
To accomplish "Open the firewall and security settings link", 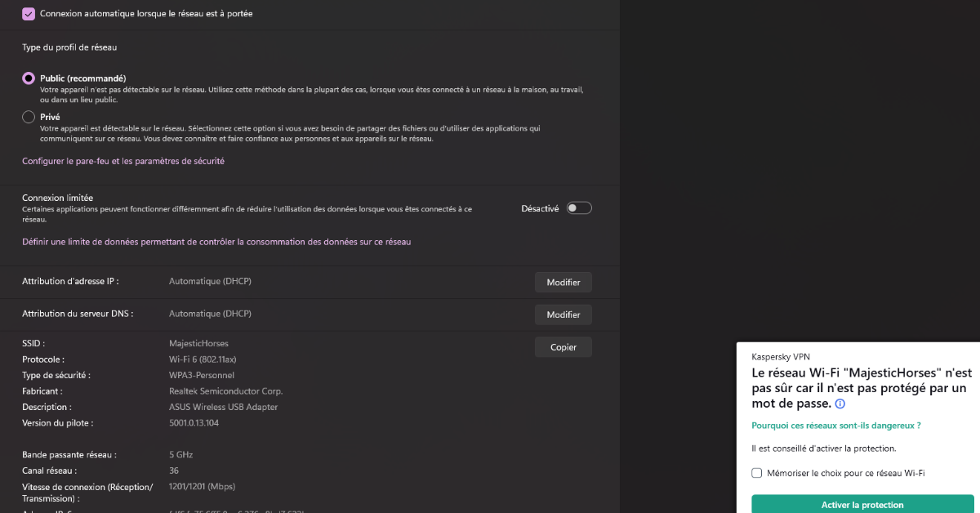I will [x=123, y=161].
